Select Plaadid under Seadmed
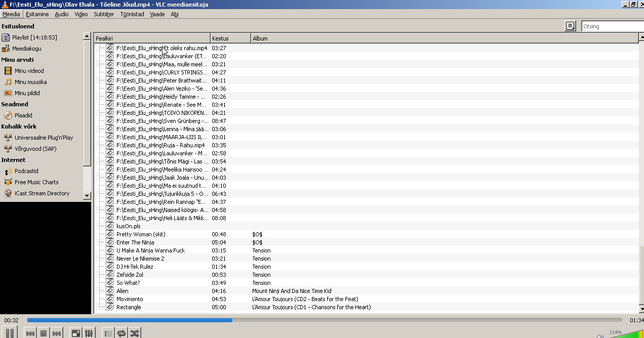Viewport: 644px width, 338px height. [23, 115]
